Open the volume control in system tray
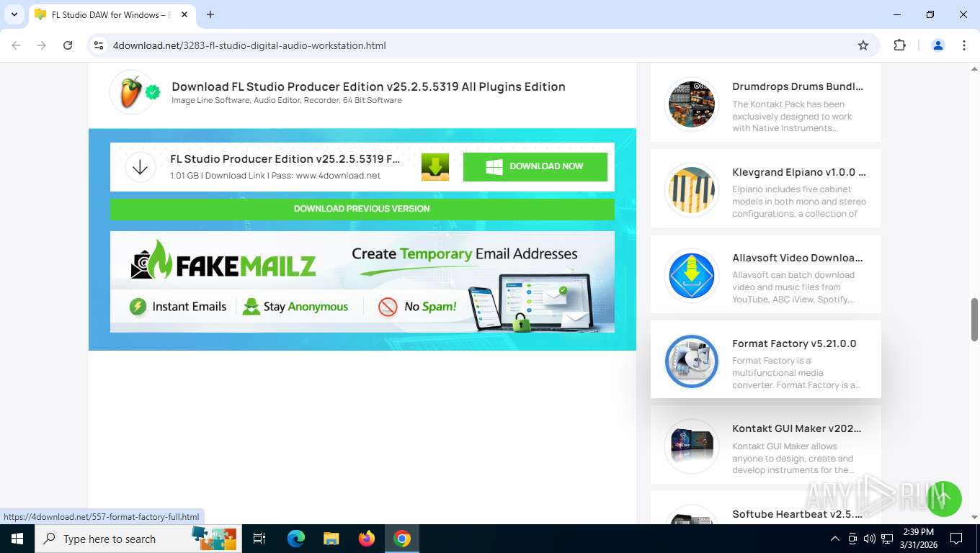980x553 pixels. pyautogui.click(x=869, y=539)
